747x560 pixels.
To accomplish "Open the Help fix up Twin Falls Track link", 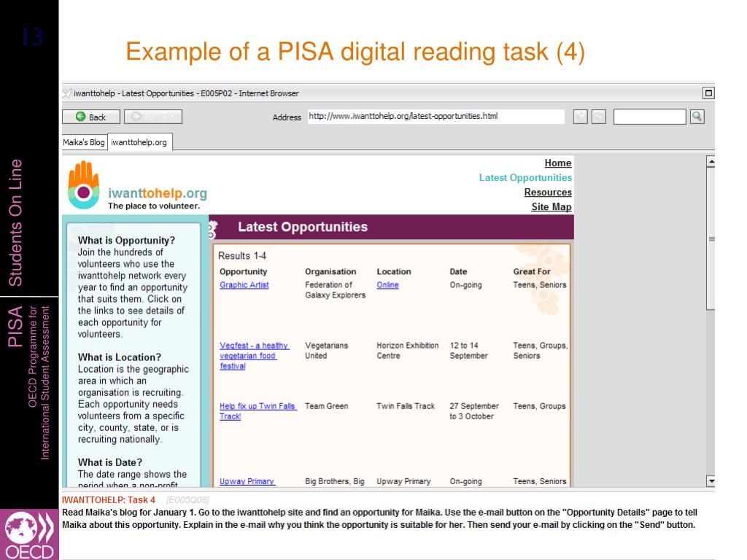I will point(258,411).
